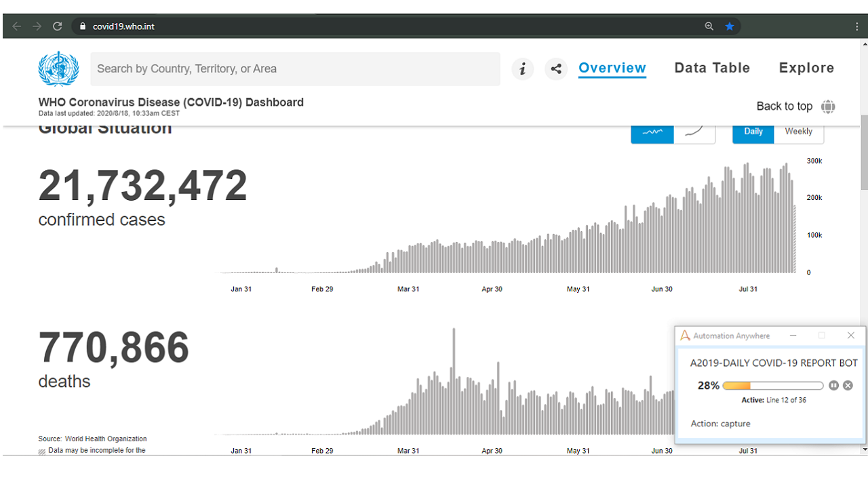The width and height of the screenshot is (868, 488).
Task: Open the info icon next to search
Action: pos(522,68)
